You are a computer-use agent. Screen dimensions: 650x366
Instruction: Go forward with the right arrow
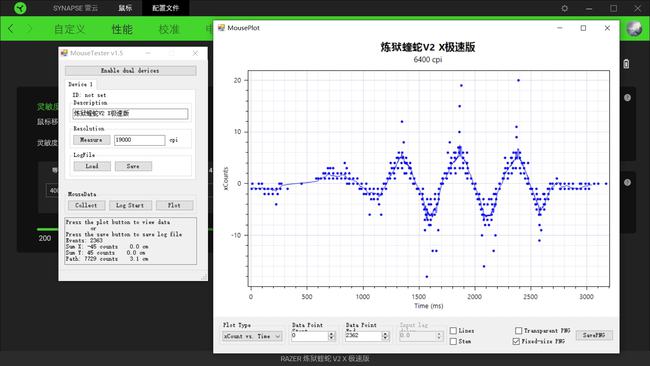point(29,29)
